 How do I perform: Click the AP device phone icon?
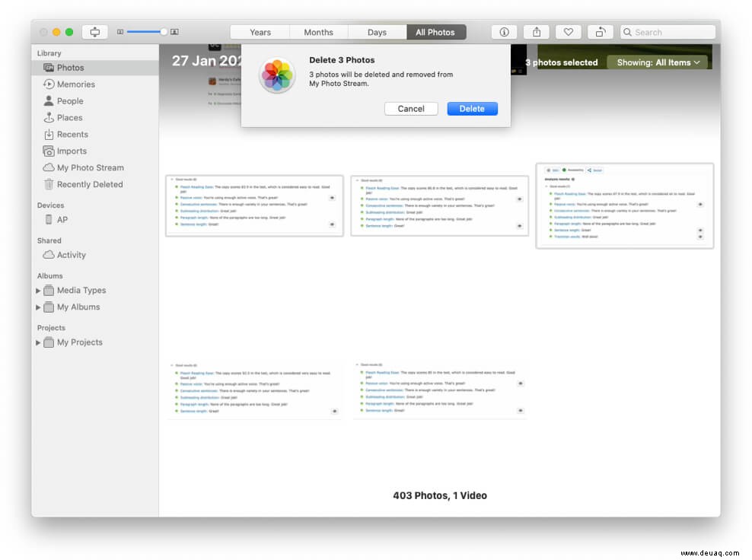tap(49, 220)
